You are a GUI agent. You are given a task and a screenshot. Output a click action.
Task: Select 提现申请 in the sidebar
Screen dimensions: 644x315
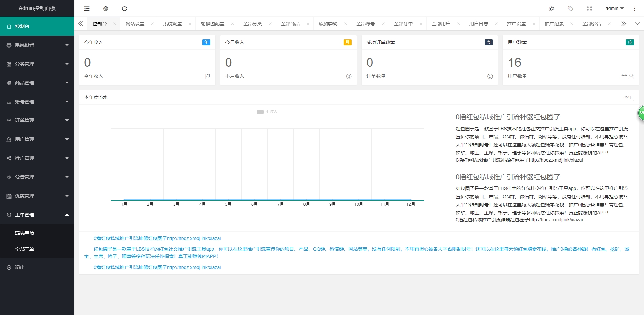click(x=25, y=233)
